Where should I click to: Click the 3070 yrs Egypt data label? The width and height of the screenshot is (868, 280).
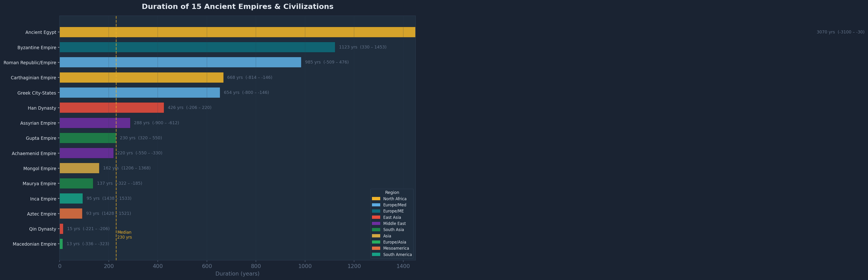(x=840, y=32)
